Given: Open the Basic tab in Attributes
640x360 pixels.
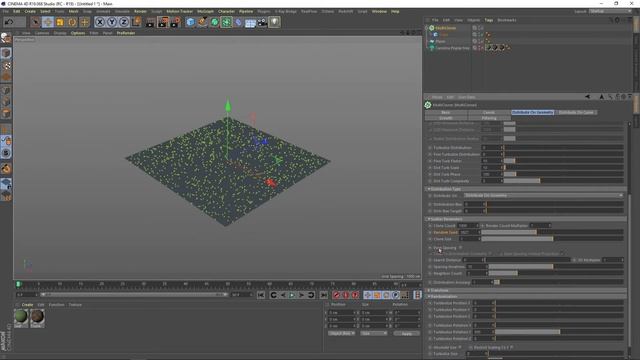Looking at the screenshot, I should pyautogui.click(x=446, y=112).
